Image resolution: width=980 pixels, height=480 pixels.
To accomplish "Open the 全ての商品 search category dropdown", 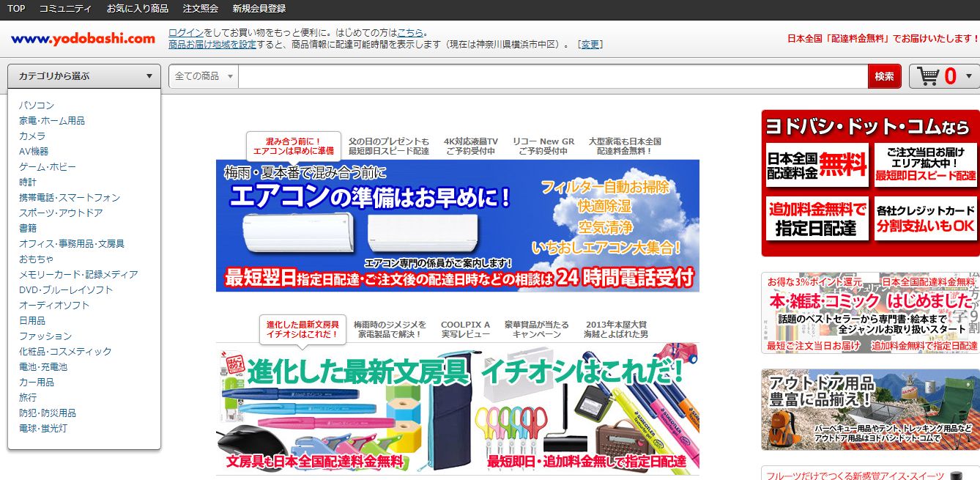I will 204,76.
